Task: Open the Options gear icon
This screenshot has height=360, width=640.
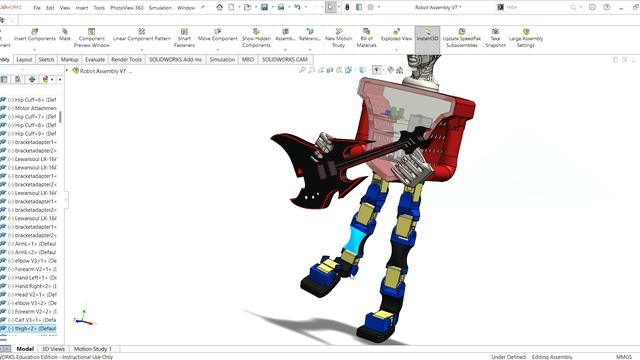Action: [371, 7]
